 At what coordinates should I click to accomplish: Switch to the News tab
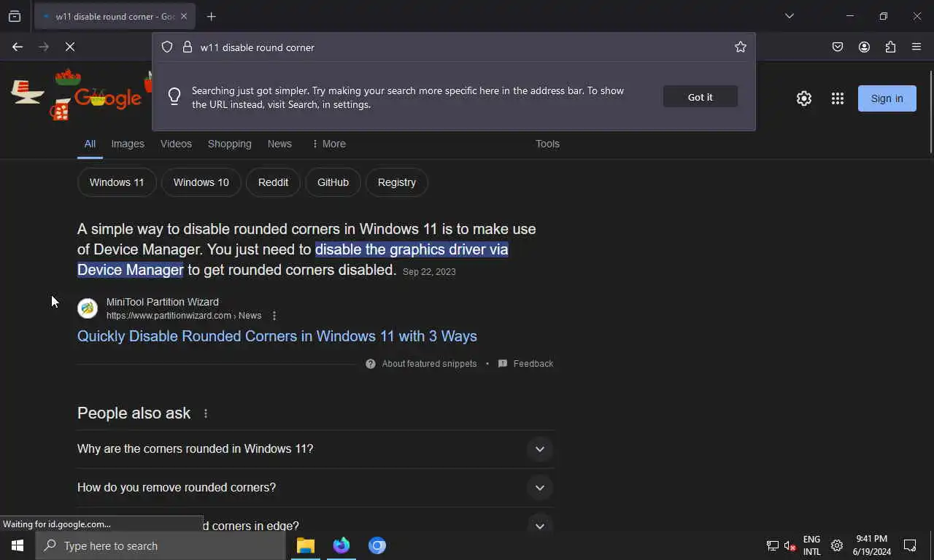point(279,144)
